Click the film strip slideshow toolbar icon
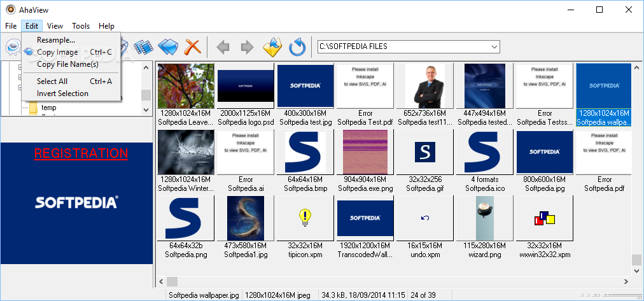The image size is (644, 301). pyautogui.click(x=143, y=47)
